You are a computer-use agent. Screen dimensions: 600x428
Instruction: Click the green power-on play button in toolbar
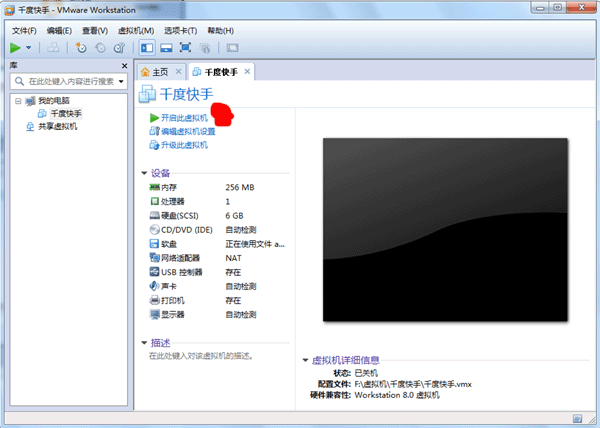click(15, 47)
